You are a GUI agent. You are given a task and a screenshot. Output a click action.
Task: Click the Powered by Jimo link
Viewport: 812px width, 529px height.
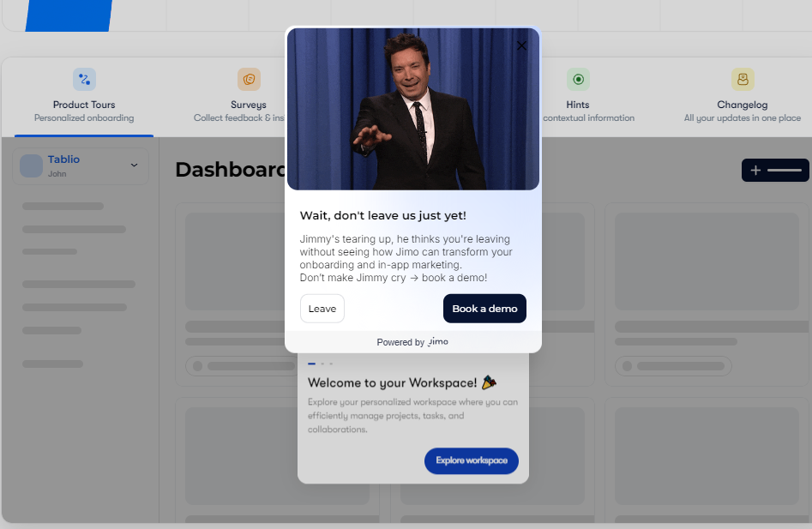pyautogui.click(x=412, y=342)
